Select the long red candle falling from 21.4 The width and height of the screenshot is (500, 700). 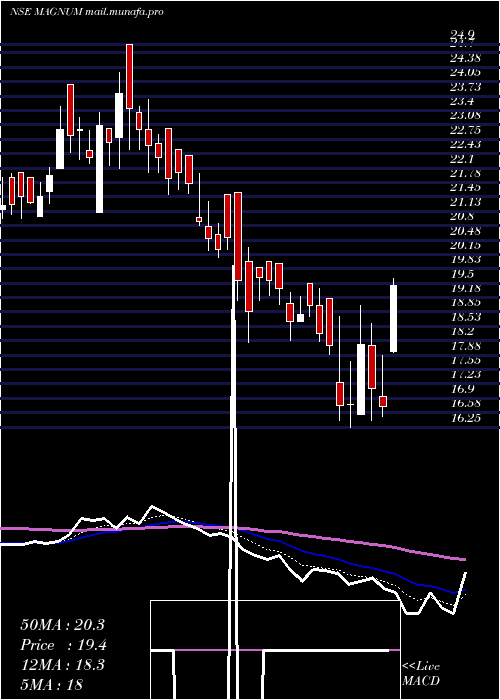238,236
